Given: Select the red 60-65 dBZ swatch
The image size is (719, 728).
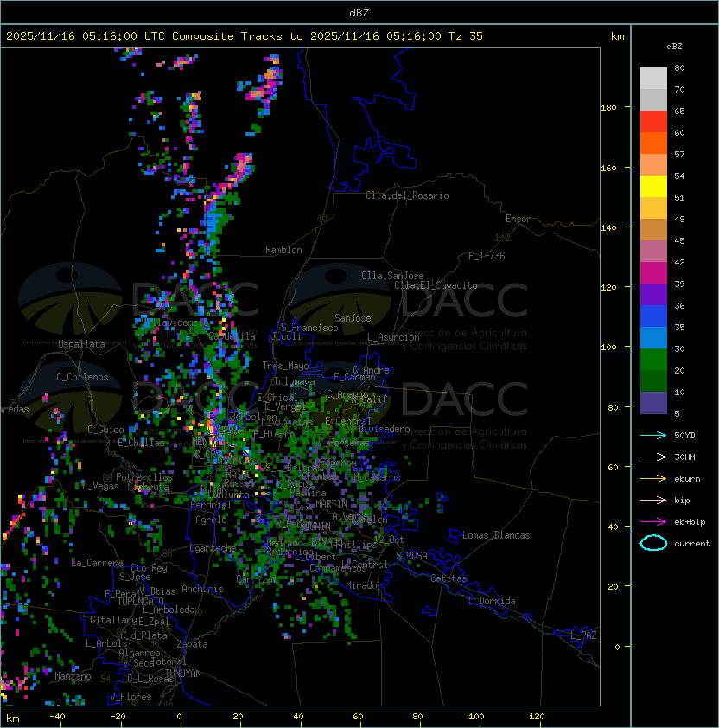Looking at the screenshot, I should click(x=653, y=122).
